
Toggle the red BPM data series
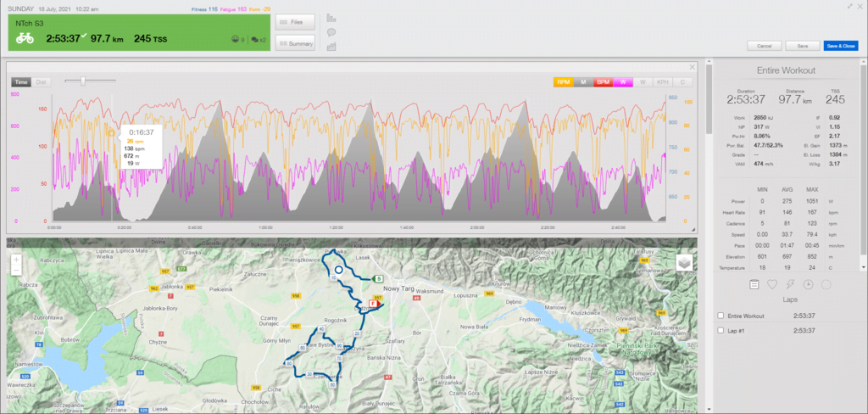tap(604, 82)
